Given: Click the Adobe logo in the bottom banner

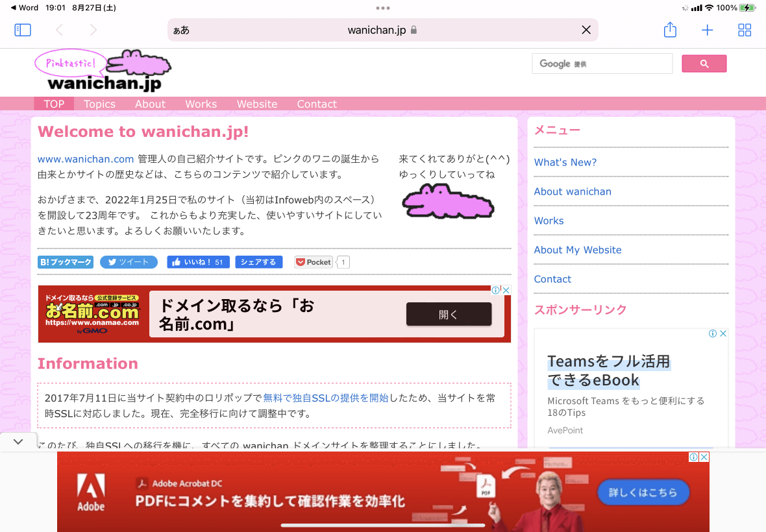Looking at the screenshot, I should point(91,492).
